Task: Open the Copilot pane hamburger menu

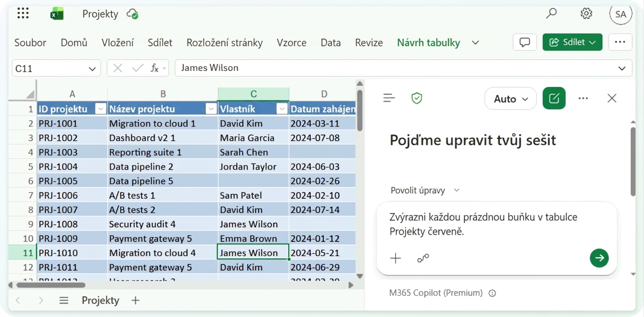Action: click(x=389, y=98)
